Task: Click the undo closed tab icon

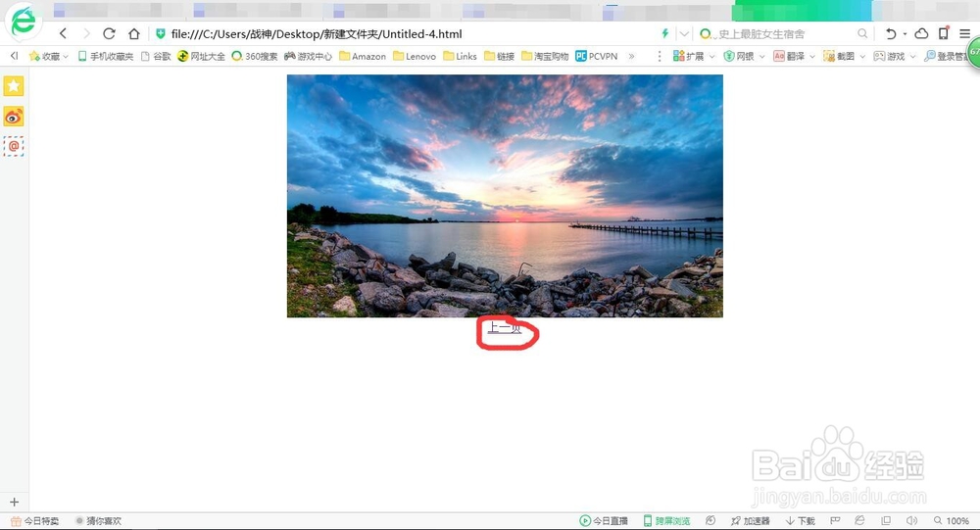Action: coord(891,33)
